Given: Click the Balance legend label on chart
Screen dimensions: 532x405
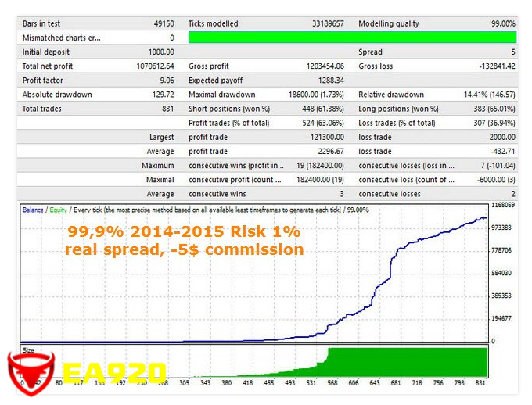Looking at the screenshot, I should (33, 210).
